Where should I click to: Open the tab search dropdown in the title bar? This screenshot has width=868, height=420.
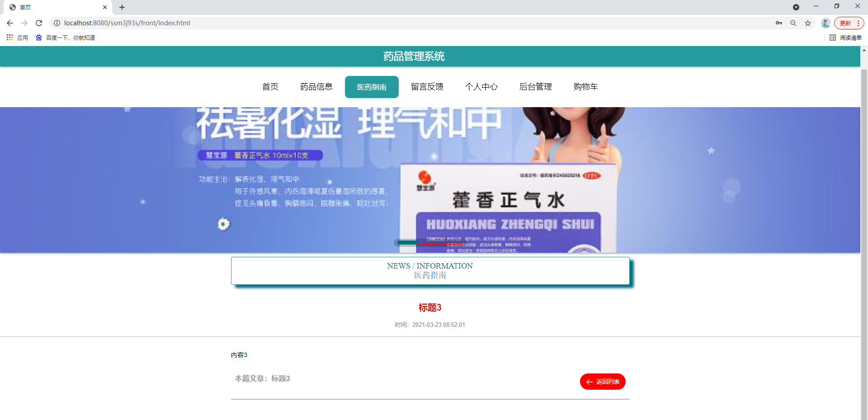coord(796,7)
